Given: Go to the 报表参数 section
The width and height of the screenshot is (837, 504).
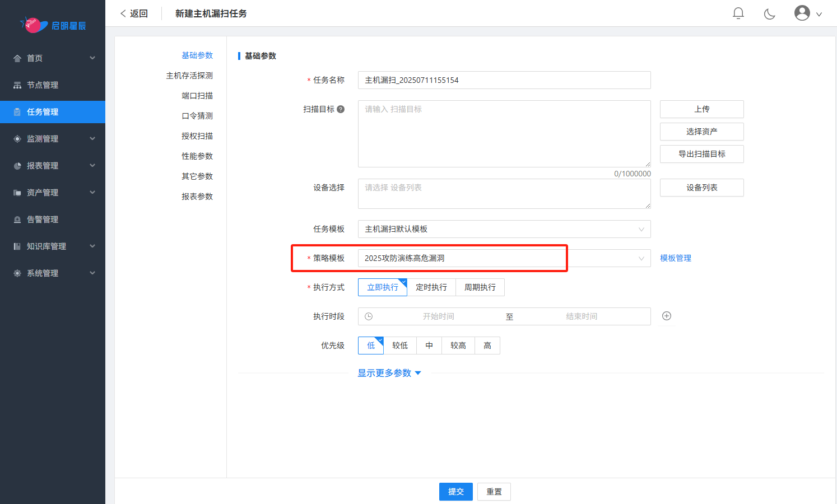Looking at the screenshot, I should 197,196.
